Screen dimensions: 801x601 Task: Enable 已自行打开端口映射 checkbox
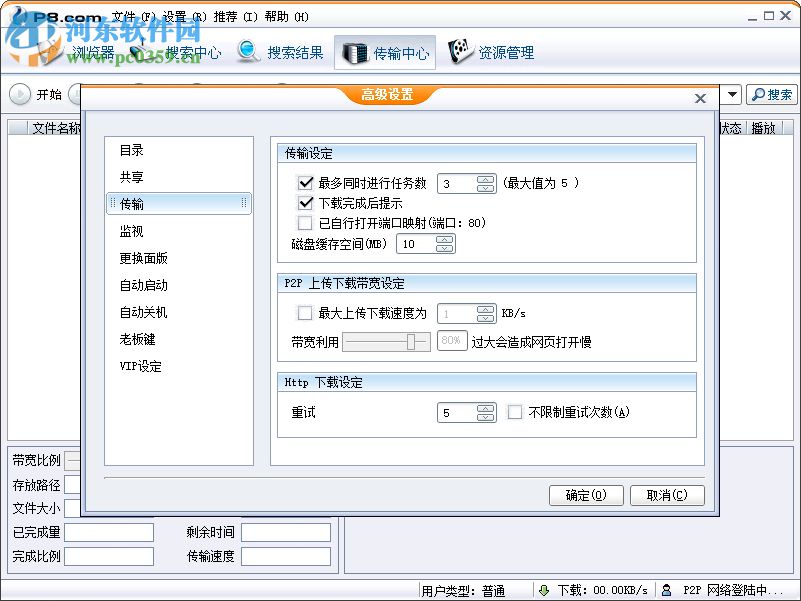[x=305, y=223]
